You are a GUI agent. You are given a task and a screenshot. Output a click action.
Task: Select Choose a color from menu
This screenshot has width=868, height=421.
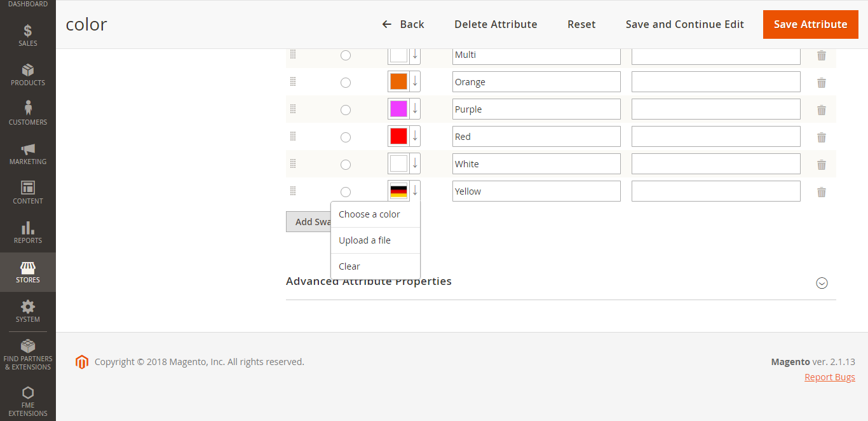coord(376,214)
